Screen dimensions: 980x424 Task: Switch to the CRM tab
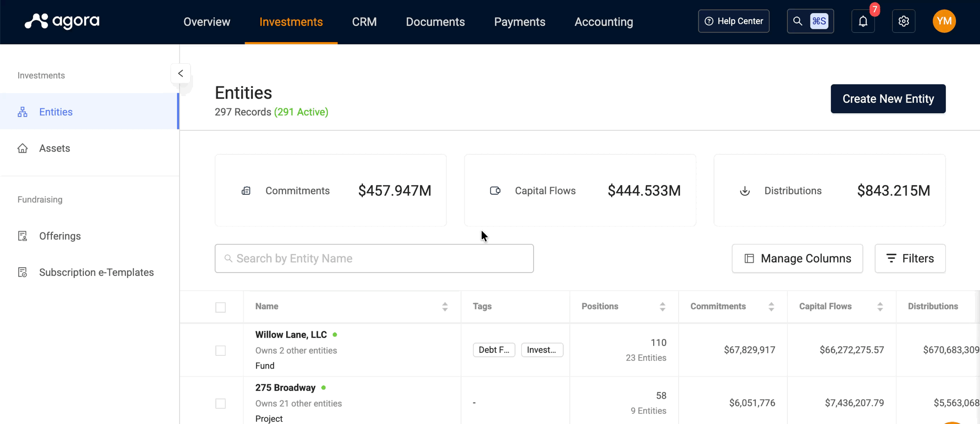point(365,22)
